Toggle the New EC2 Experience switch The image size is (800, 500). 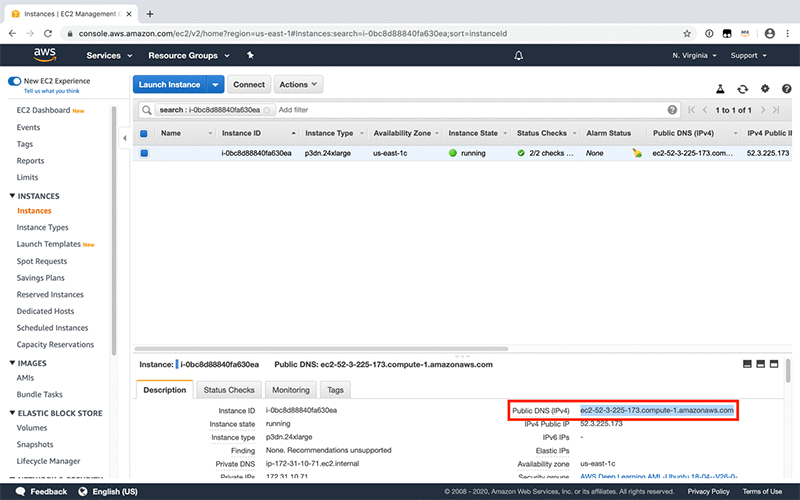tap(14, 81)
